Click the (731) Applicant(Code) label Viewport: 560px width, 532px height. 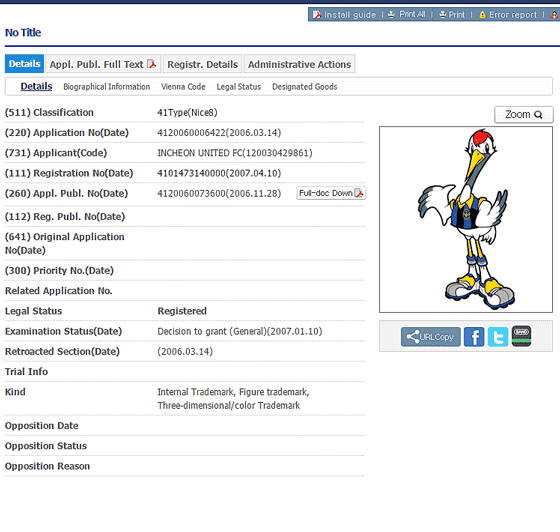pos(56,153)
